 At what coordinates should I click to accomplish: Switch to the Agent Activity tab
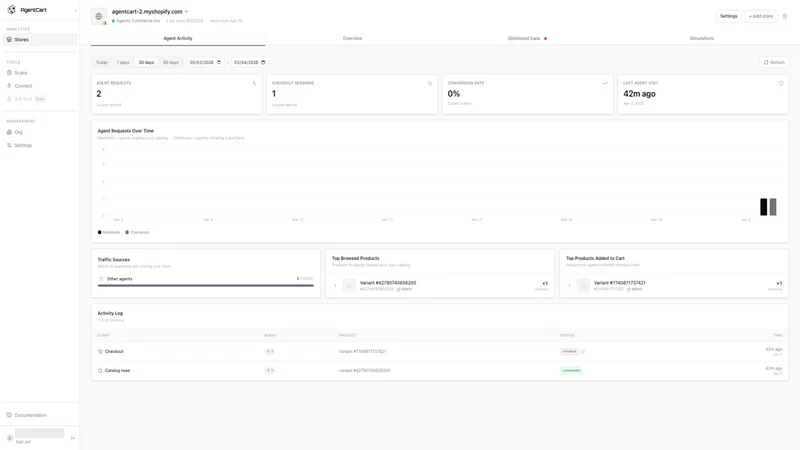click(178, 38)
